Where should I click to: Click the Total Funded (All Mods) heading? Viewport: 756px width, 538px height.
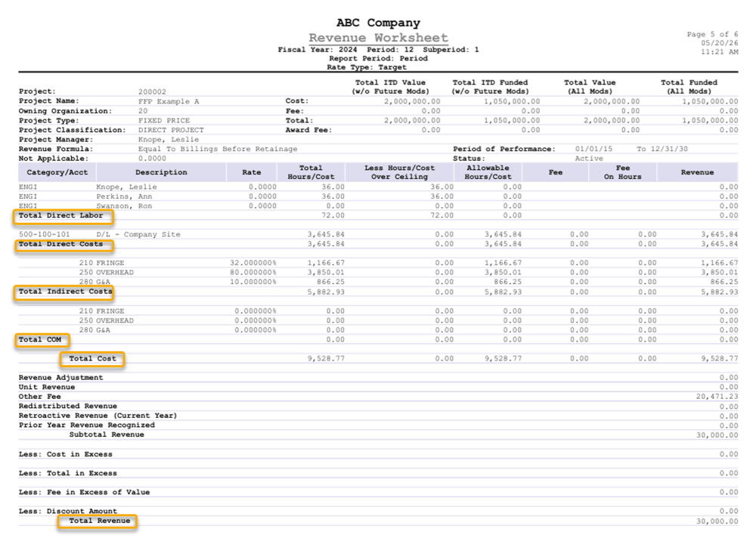(689, 87)
